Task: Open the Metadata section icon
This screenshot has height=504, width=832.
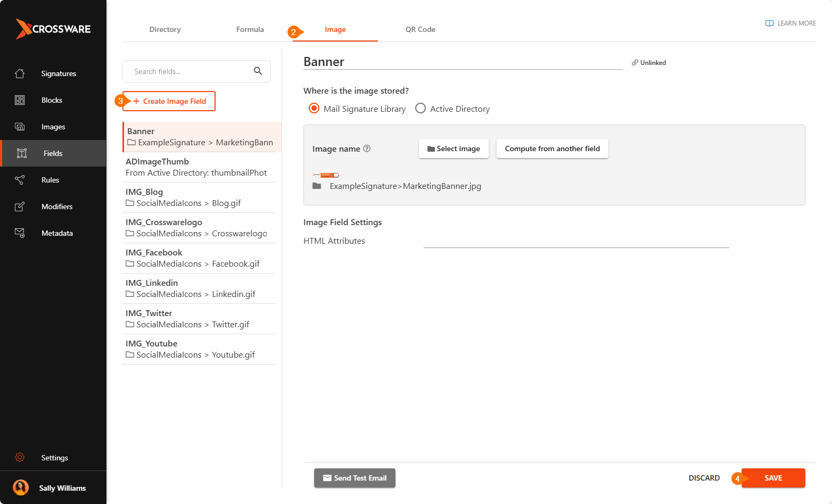Action: (x=20, y=233)
